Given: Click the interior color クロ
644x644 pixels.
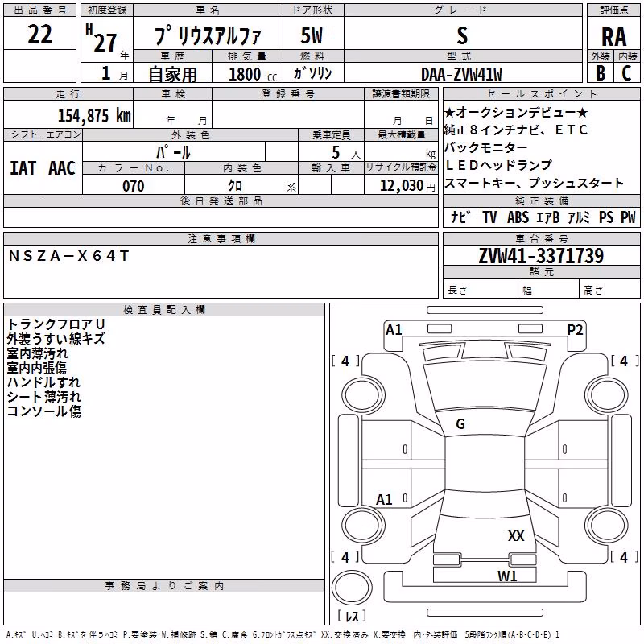Looking at the screenshot, I should (235, 186).
